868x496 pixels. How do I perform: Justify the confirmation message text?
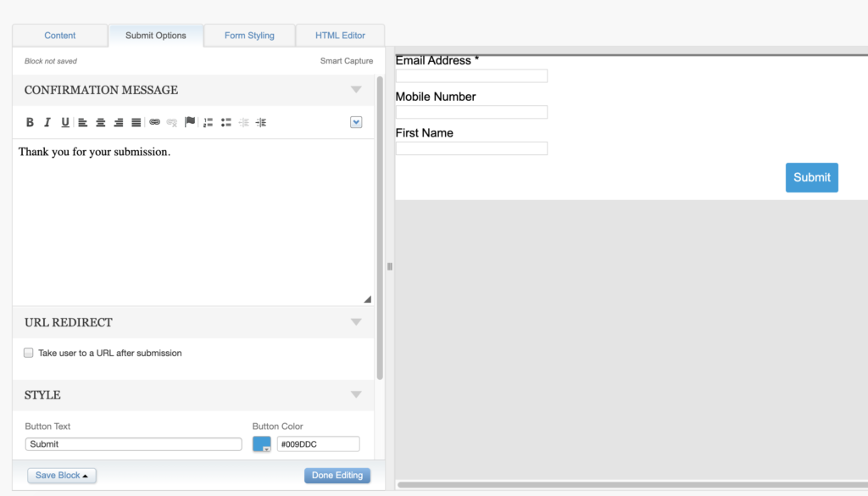[x=136, y=122]
